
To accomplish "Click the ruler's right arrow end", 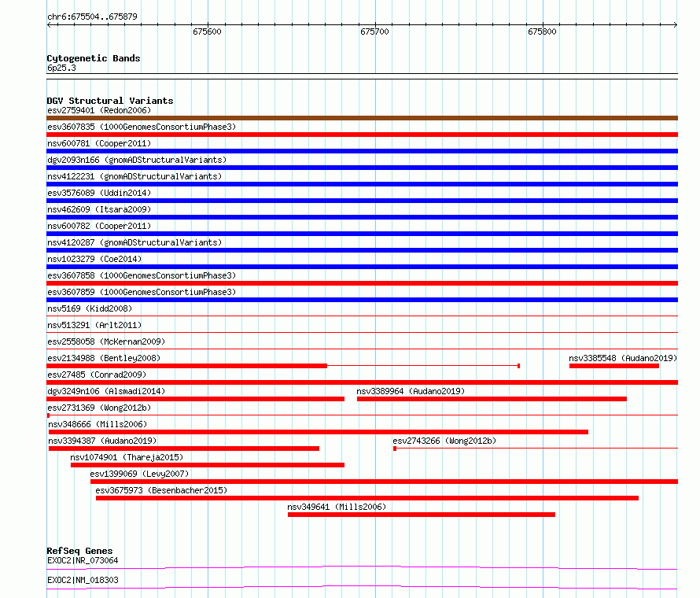I will click(676, 25).
